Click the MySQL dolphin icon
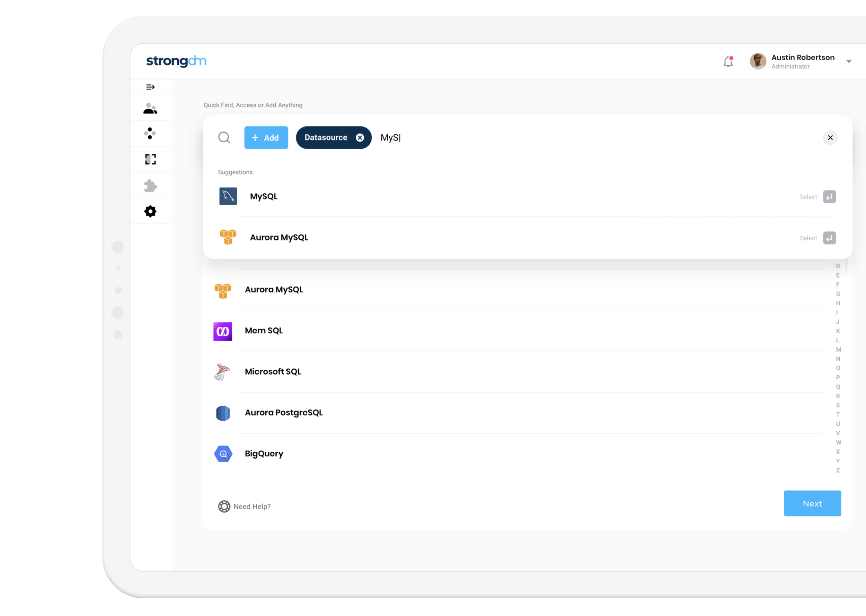The width and height of the screenshot is (866, 616). coord(228,196)
